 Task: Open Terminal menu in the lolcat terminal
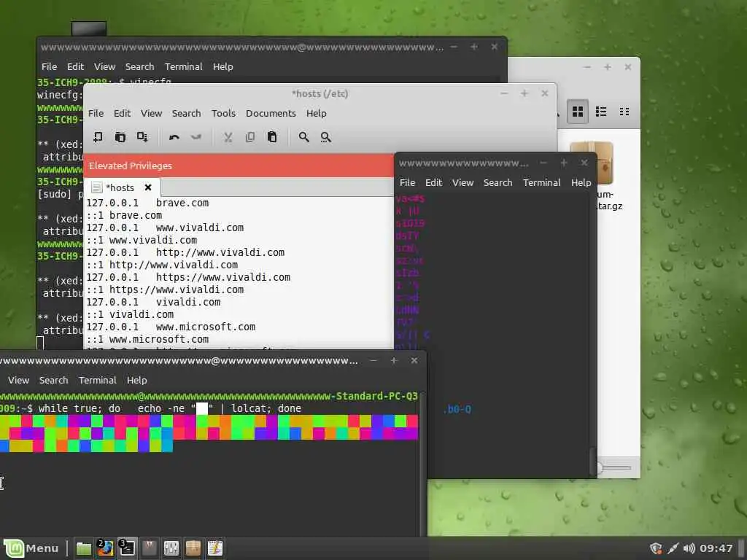(97, 380)
